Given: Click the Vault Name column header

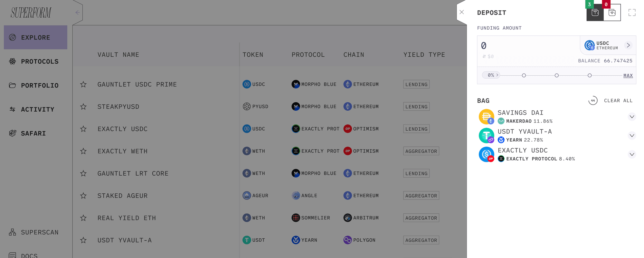Looking at the screenshot, I should click(x=118, y=55).
